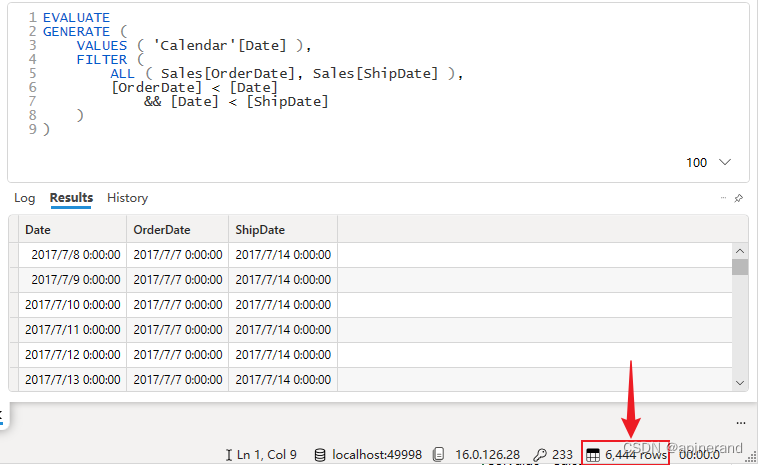This screenshot has width=758, height=465.
Task: Click the FILTER keyword on line 4
Action: (x=102, y=60)
